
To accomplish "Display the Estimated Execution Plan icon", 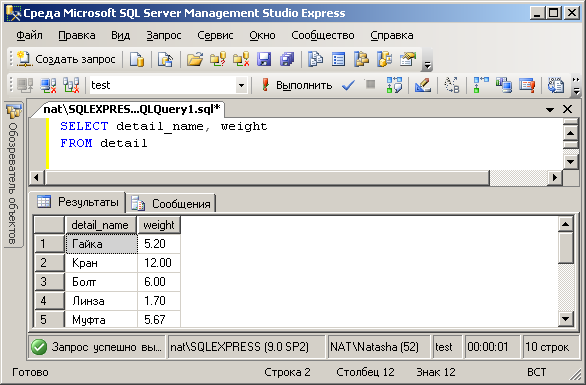I will tap(394, 86).
